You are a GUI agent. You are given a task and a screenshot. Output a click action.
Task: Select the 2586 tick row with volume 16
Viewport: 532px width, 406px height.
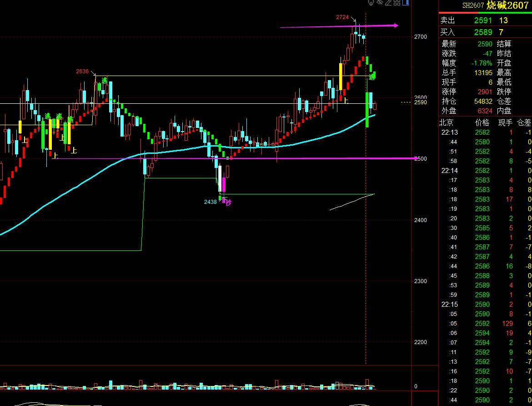(486, 266)
